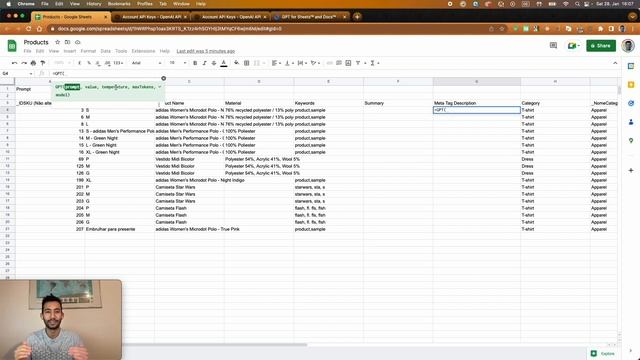Open the text color picker
The image size is (640, 360).
(x=224, y=63)
